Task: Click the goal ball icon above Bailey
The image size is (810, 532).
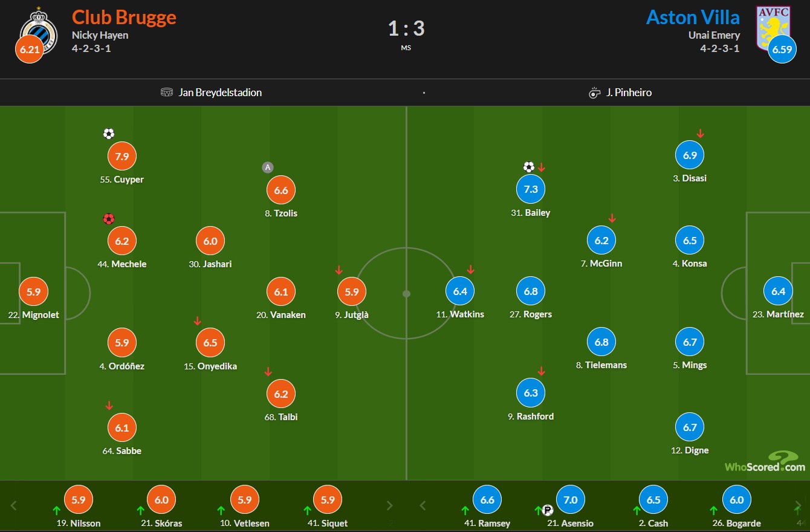Action: click(x=529, y=167)
